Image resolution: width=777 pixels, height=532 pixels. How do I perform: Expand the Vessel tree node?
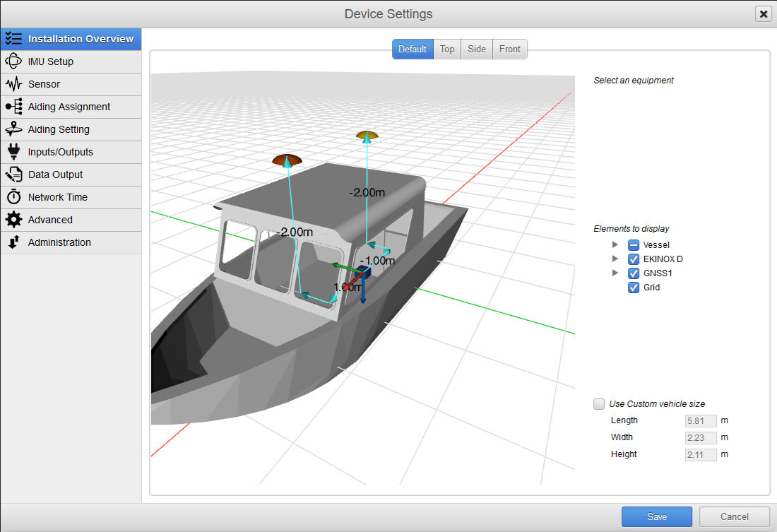tap(615, 245)
